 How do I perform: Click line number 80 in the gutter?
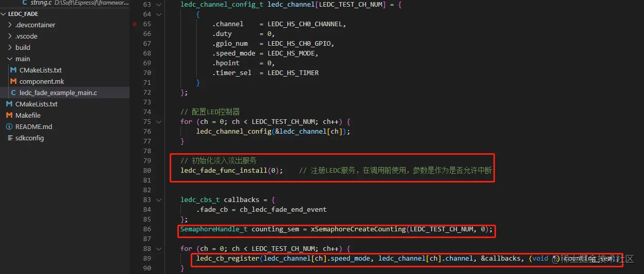[147, 170]
